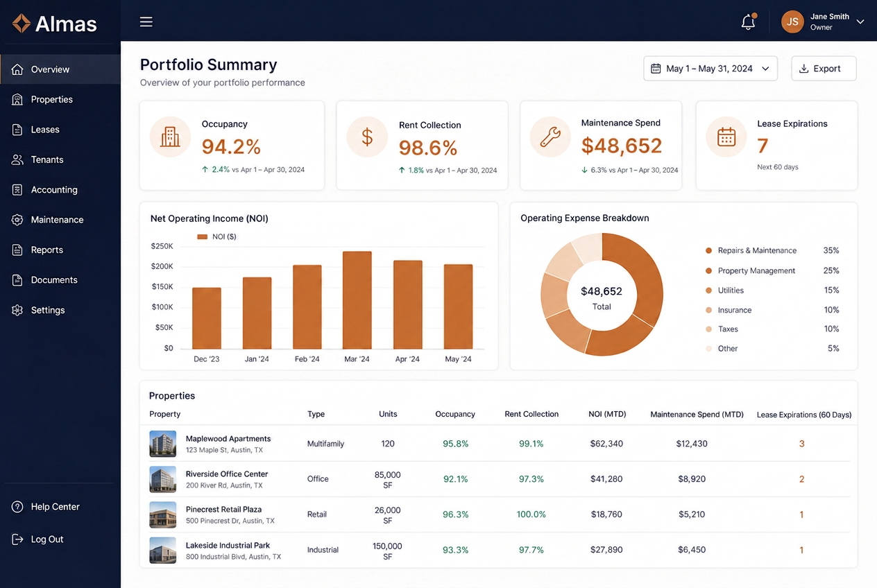Click the donut chart center total $48,652
Viewport: 877px width, 588px height.
(602, 291)
